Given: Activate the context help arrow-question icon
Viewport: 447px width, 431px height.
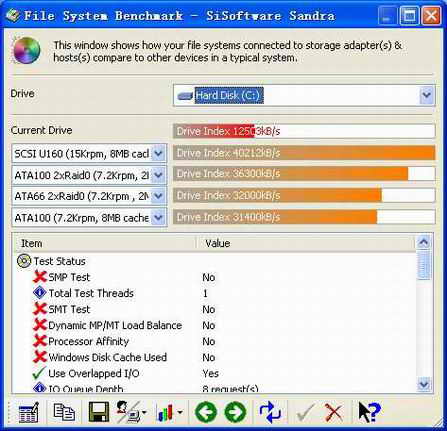Looking at the screenshot, I should 369,412.
